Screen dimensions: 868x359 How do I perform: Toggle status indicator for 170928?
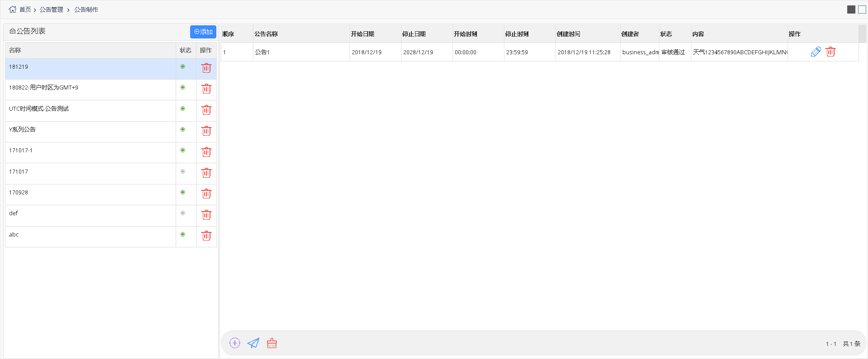tap(183, 192)
